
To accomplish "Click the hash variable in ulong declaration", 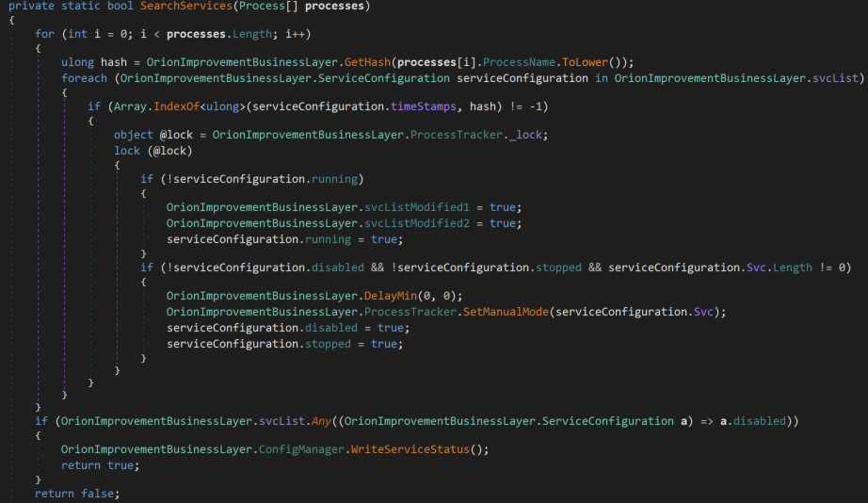I will click(114, 61).
